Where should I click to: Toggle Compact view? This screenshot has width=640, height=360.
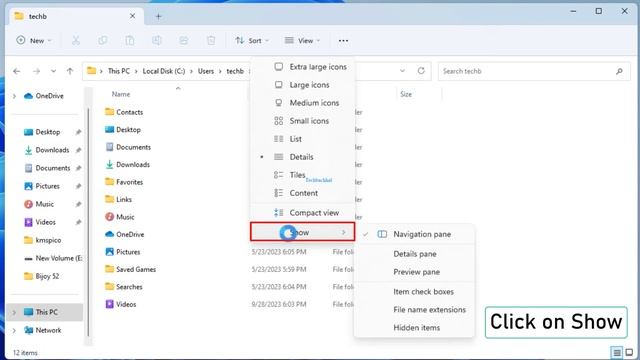point(302,213)
